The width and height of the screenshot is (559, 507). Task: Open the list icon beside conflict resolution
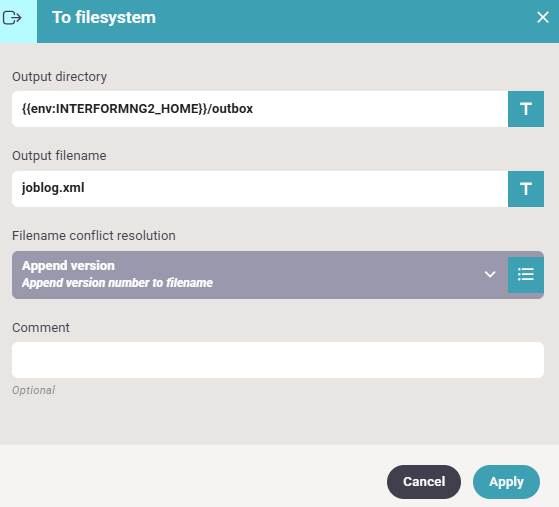(x=526, y=275)
